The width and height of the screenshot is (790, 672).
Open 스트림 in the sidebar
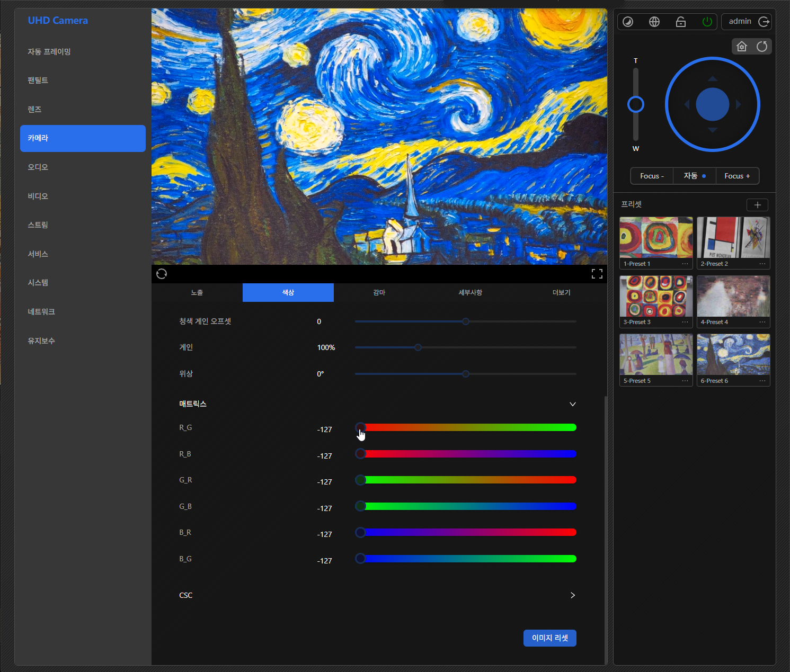(x=83, y=225)
